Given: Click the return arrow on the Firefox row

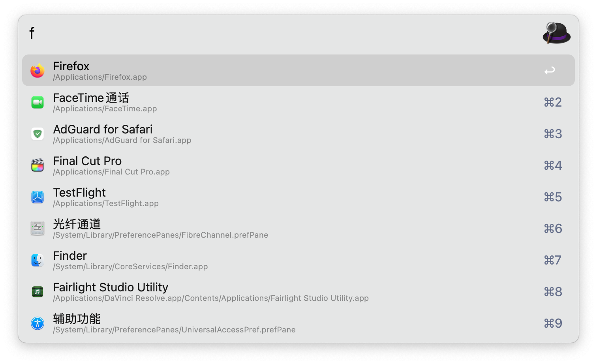Looking at the screenshot, I should (550, 71).
